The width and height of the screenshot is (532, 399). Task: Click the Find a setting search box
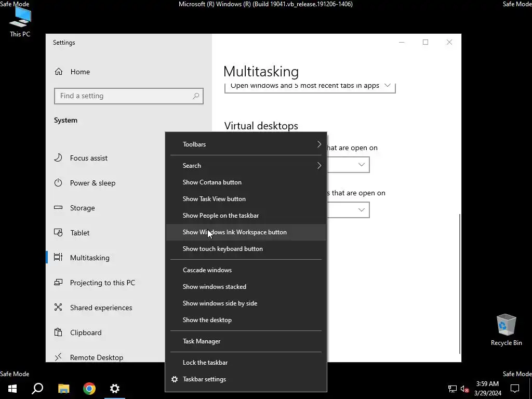click(129, 96)
